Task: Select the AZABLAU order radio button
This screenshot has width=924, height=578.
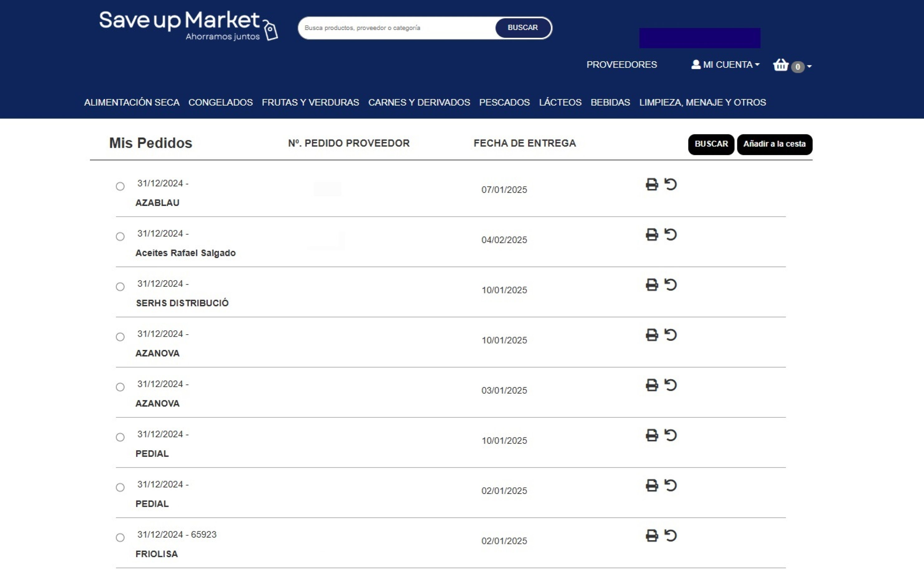Action: [120, 187]
